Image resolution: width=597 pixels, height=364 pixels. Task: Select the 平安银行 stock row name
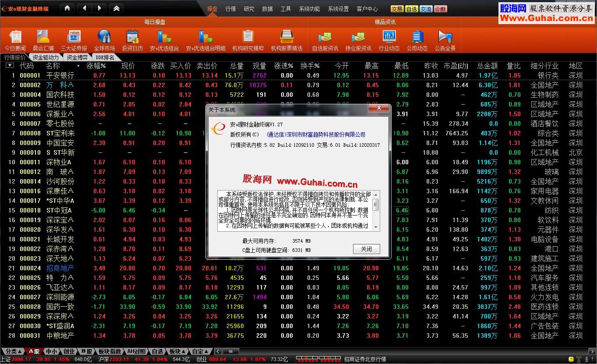click(60, 75)
